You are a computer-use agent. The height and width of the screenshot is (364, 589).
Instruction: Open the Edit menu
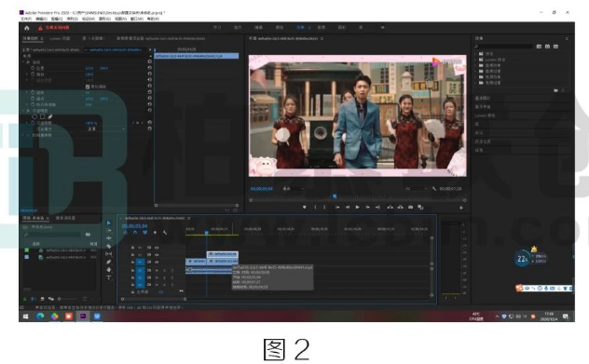[x=41, y=19]
